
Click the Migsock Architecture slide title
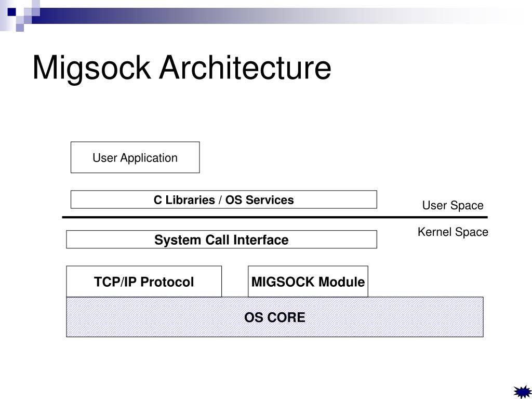[182, 68]
